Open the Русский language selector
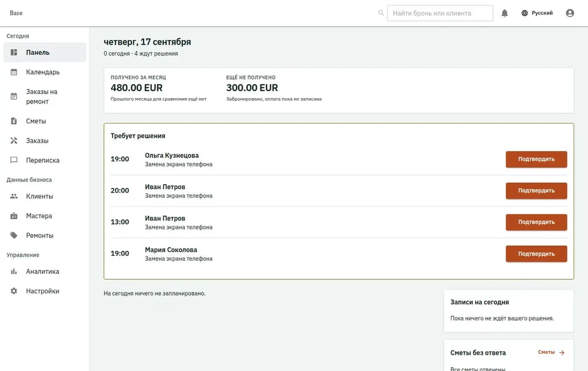This screenshot has height=371, width=588. pos(537,13)
